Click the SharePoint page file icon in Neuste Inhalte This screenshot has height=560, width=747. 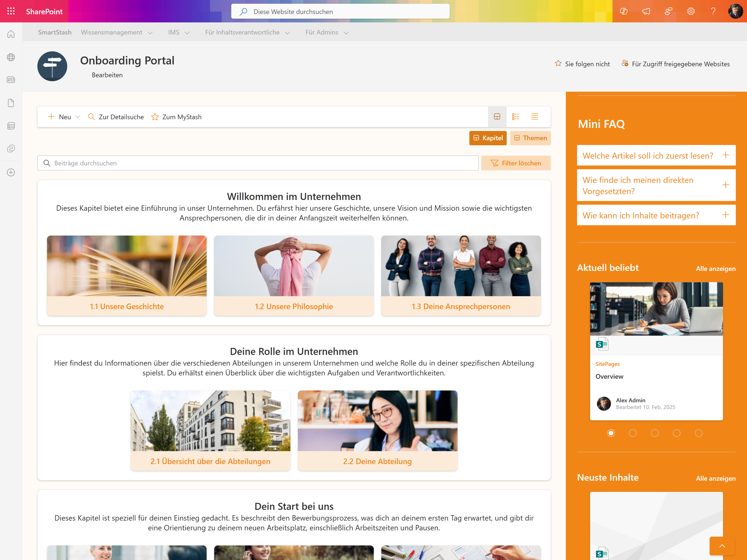coord(602,554)
